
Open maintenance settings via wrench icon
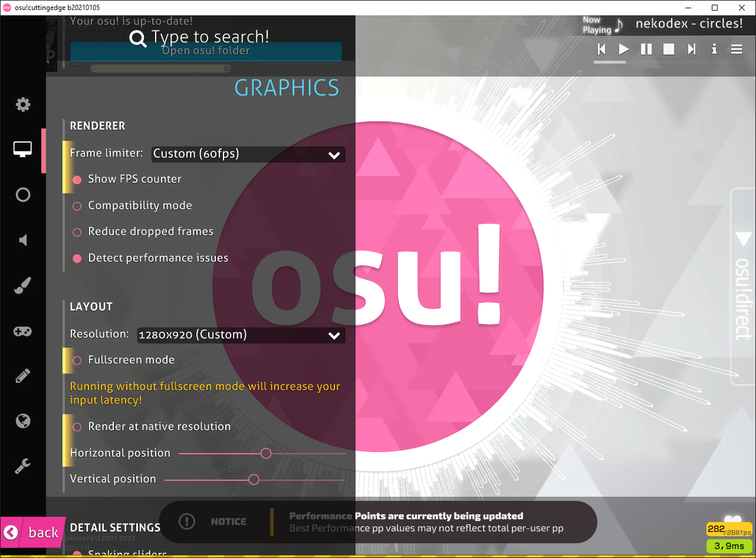22,465
